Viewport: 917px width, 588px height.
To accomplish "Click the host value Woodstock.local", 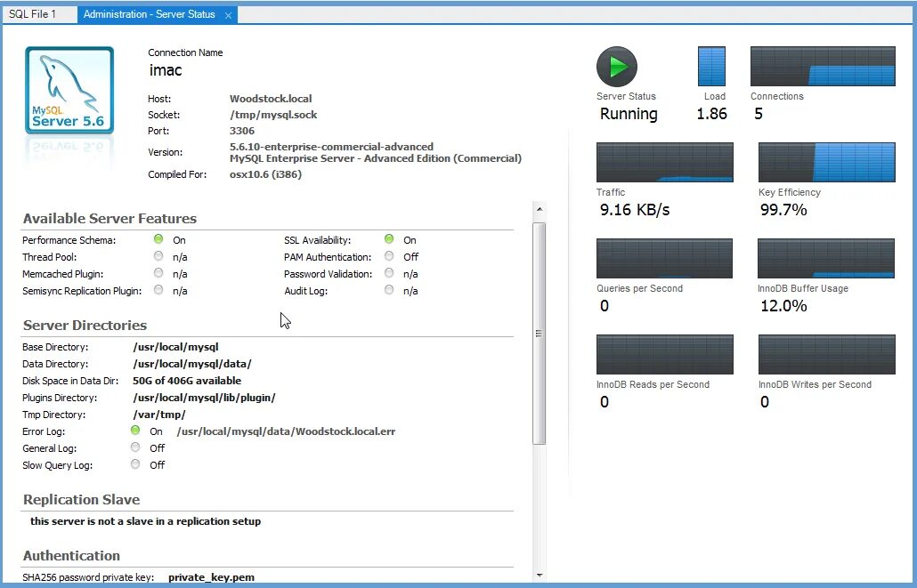I will tap(270, 99).
